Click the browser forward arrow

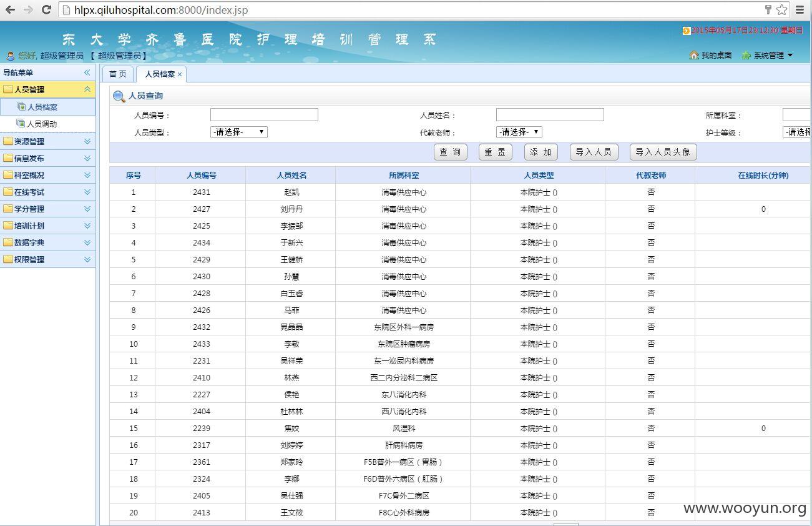(28, 9)
